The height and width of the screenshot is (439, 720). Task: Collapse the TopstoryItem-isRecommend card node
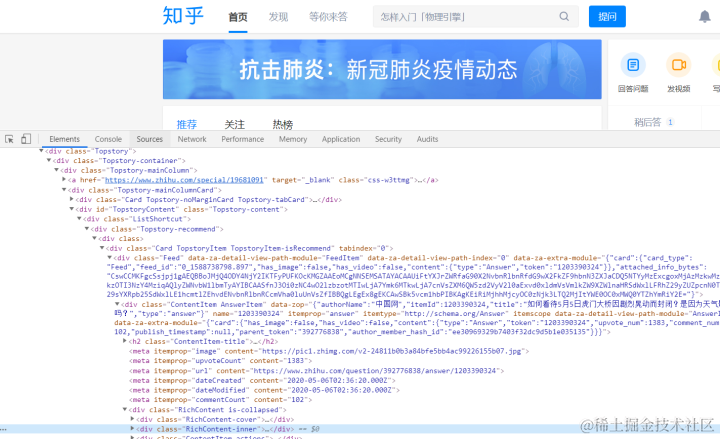click(102, 248)
